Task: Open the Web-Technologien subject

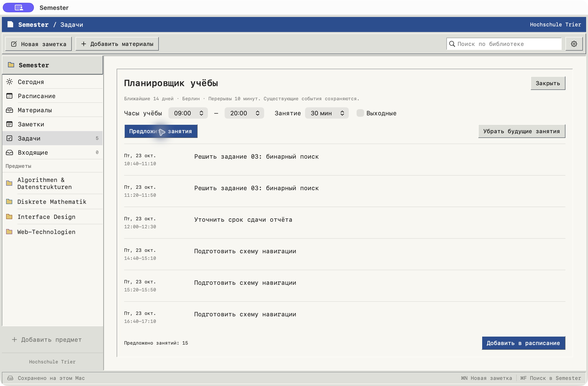Action: pyautogui.click(x=53, y=232)
